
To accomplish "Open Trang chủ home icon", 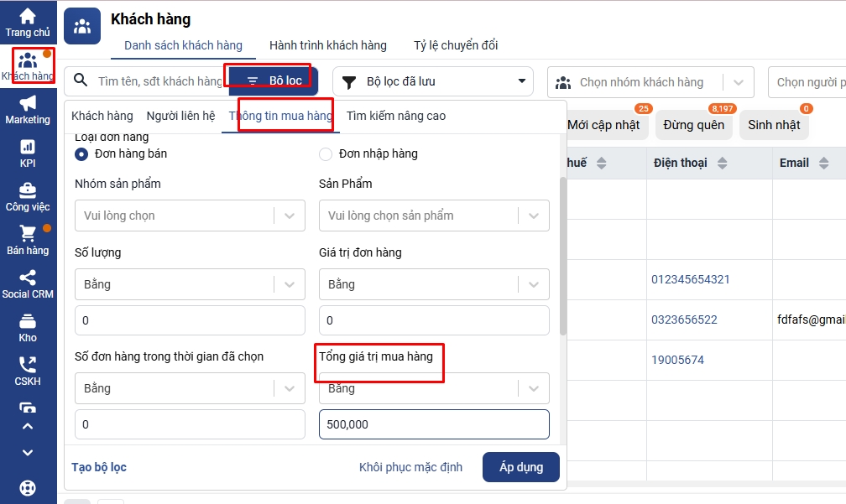I will click(x=28, y=17).
